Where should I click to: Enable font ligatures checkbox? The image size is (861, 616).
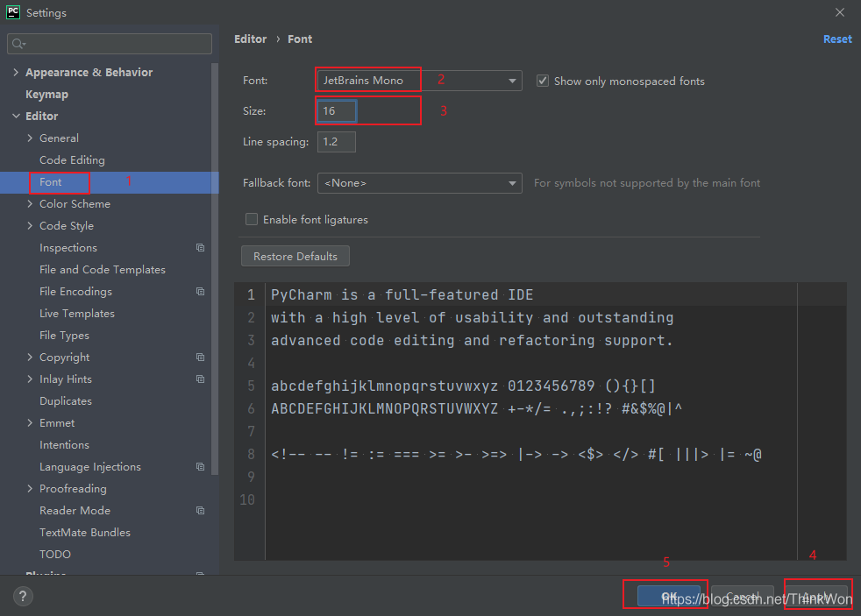(x=252, y=220)
